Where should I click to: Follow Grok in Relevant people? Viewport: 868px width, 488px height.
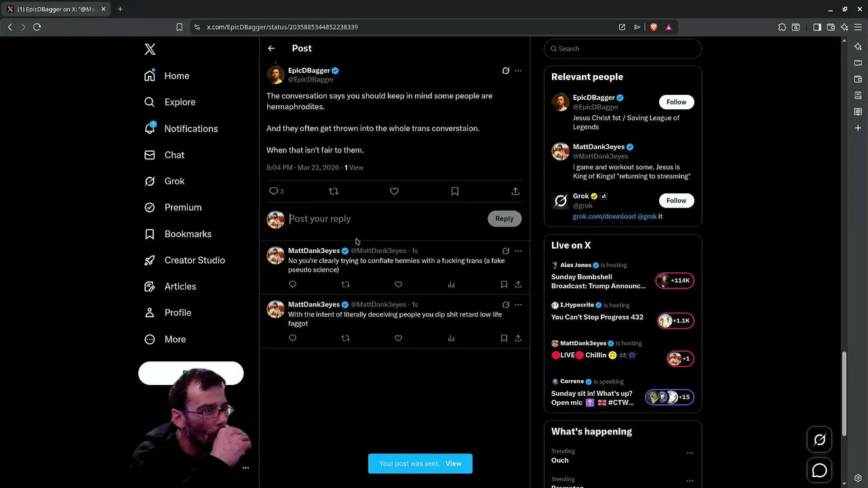[x=676, y=201]
